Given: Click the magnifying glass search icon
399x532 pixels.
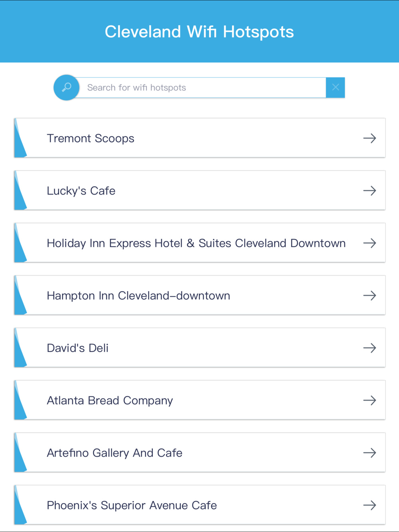Looking at the screenshot, I should pyautogui.click(x=67, y=87).
